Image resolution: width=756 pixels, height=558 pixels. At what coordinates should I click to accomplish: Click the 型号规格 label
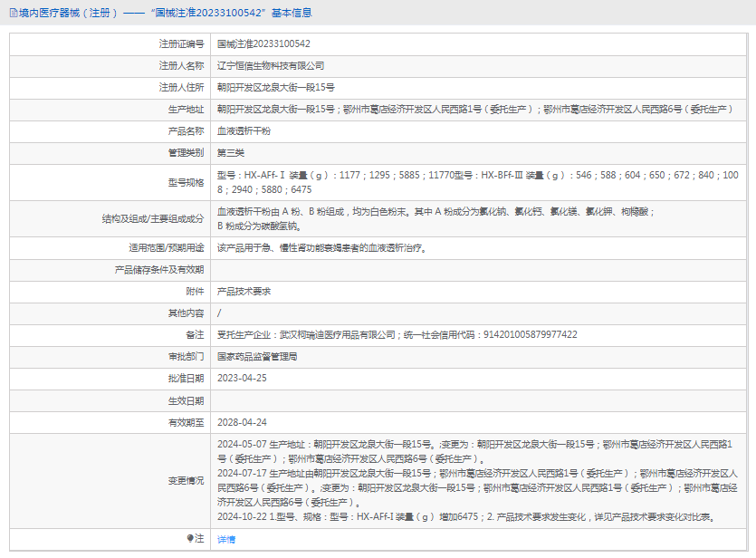point(186,182)
